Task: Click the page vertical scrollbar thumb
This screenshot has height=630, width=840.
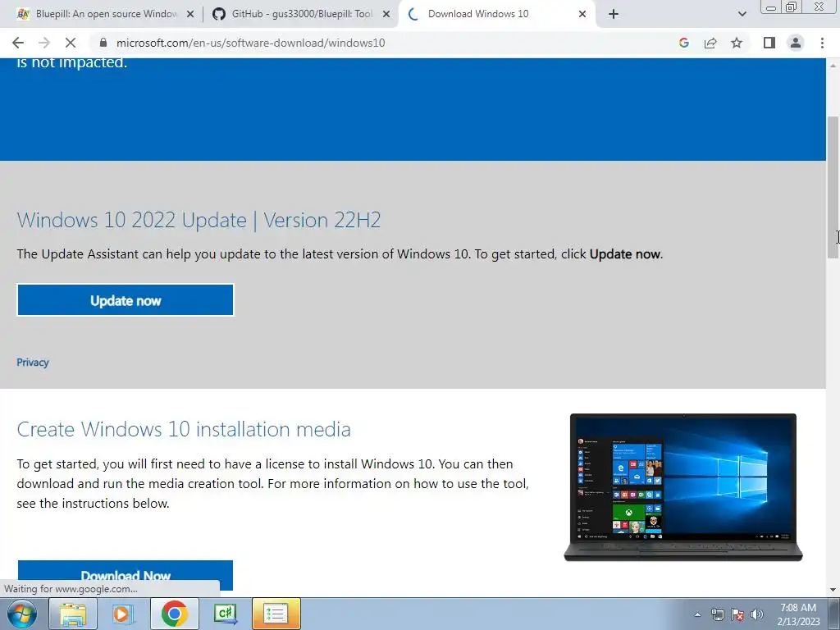Action: (833, 188)
